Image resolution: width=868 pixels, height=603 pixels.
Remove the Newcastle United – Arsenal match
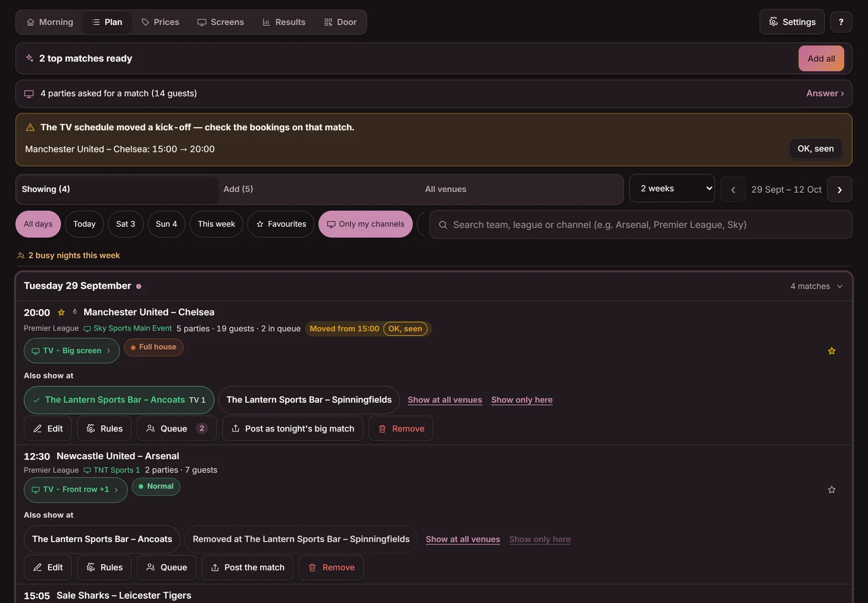(x=331, y=568)
